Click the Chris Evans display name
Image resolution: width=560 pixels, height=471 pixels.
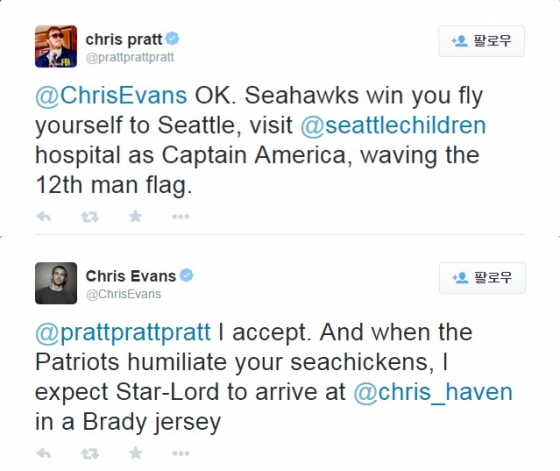[x=131, y=276]
